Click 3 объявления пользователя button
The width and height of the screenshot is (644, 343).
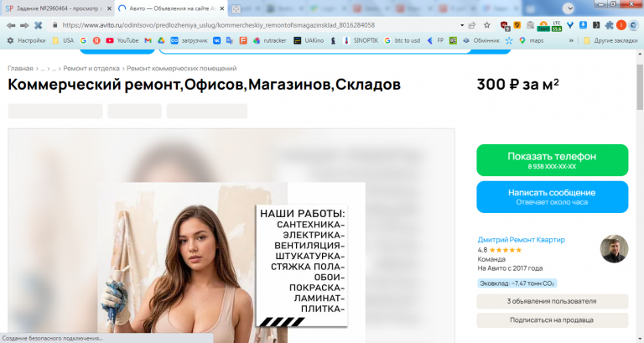[x=552, y=301]
